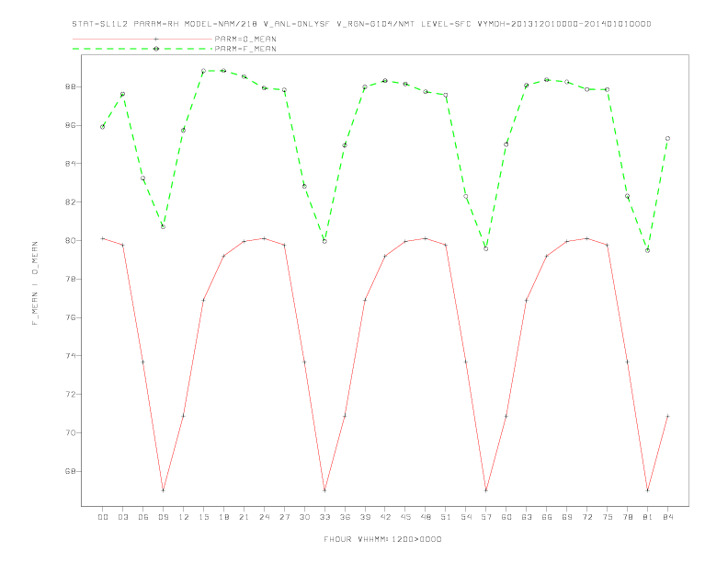Click the y-axis tick label 68

click(70, 472)
